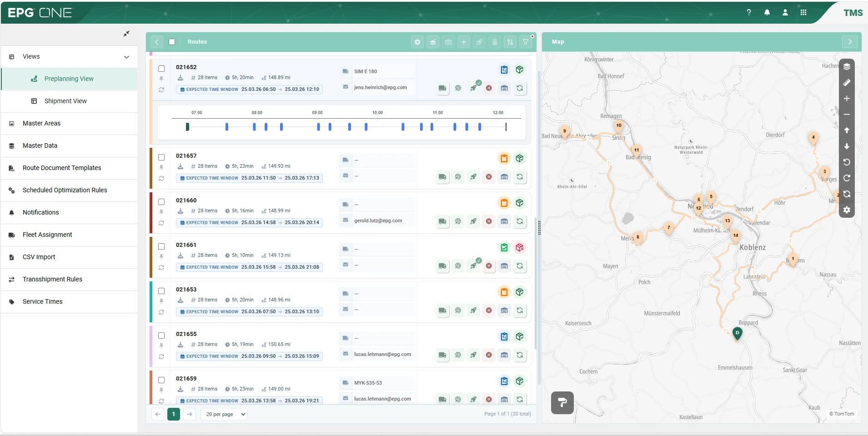Open map layers tool icon
Screen dimensions: 868x436
click(847, 67)
